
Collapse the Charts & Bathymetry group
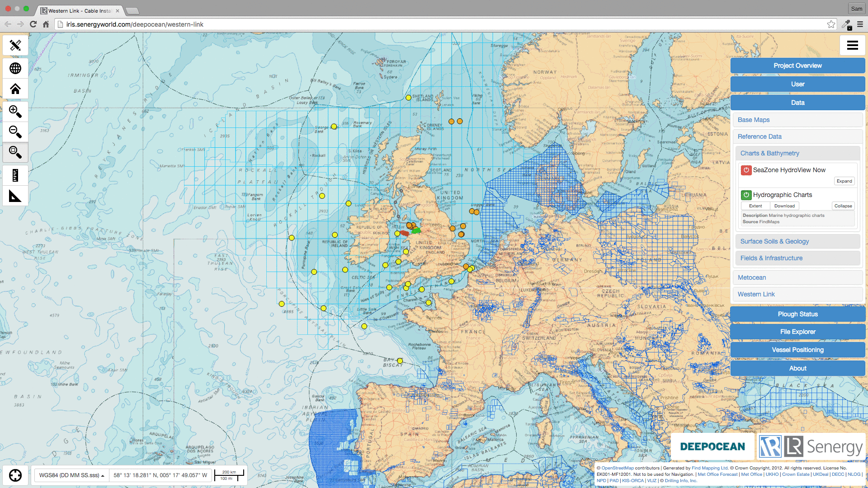(798, 153)
